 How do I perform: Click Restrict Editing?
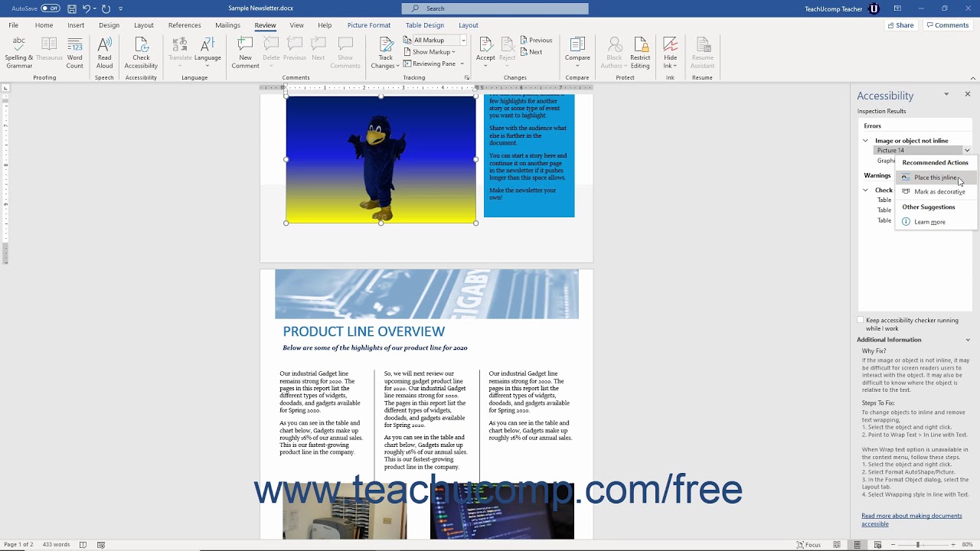640,53
